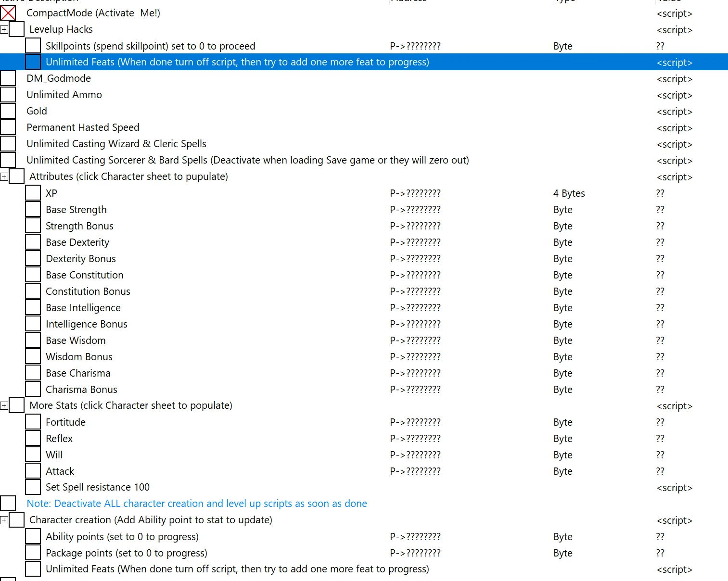This screenshot has height=581, width=728.
Task: Select the "Dexterity Bonus" entry label
Action: click(x=81, y=259)
